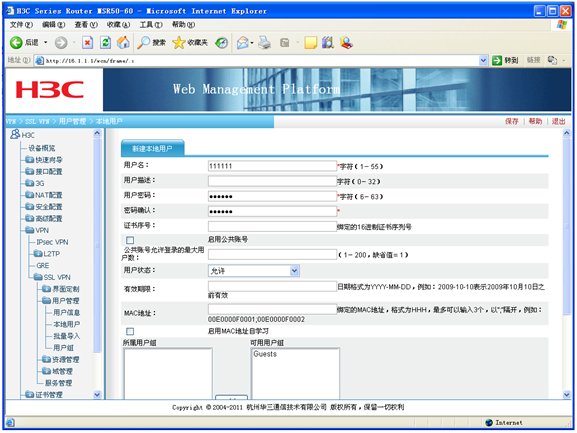Click the green Go arrow button
This screenshot has height=433, width=577.
497,60
